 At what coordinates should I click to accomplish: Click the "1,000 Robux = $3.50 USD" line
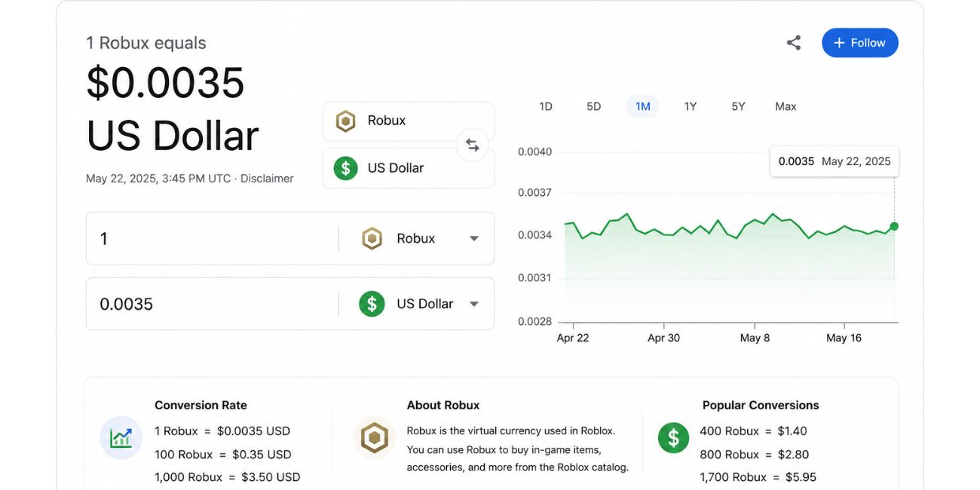(x=228, y=477)
